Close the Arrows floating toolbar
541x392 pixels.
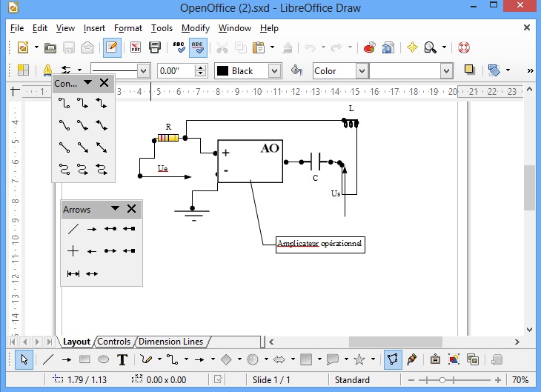pos(131,210)
